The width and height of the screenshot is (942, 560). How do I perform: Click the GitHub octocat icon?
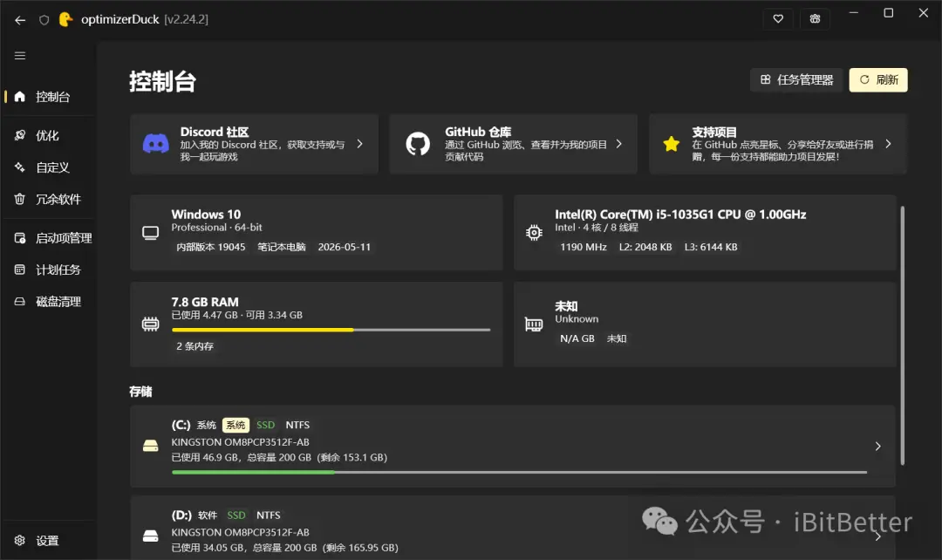(418, 144)
